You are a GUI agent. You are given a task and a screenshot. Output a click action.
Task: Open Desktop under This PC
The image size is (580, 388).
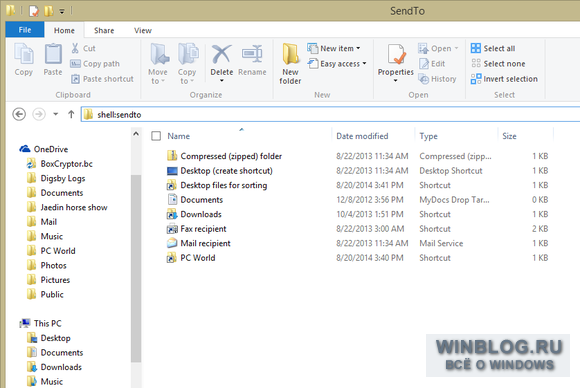[49, 338]
